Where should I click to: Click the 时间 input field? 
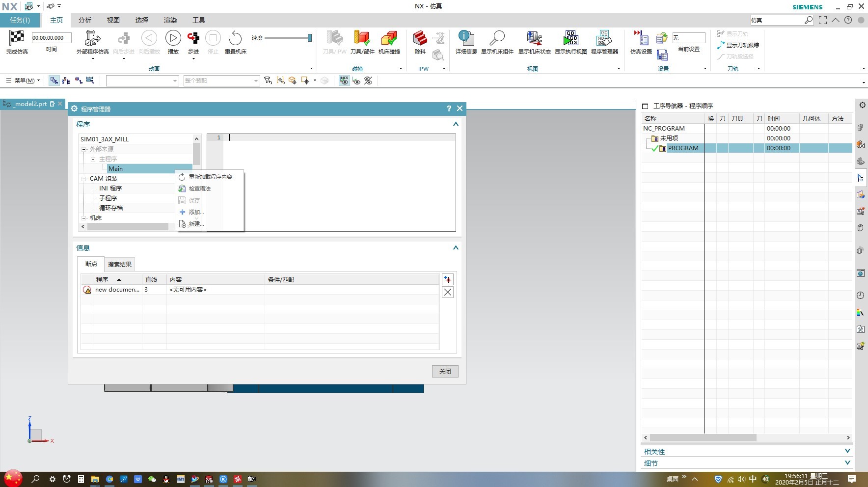[x=51, y=38]
